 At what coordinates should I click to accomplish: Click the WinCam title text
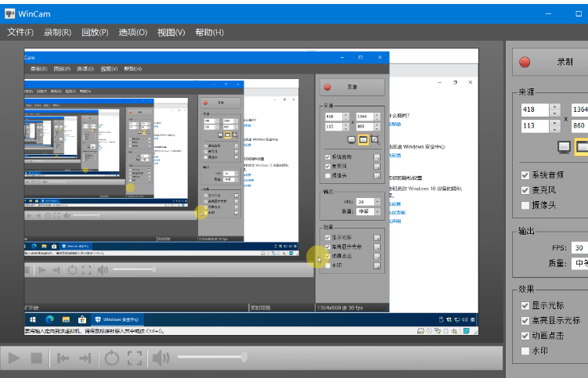point(34,14)
